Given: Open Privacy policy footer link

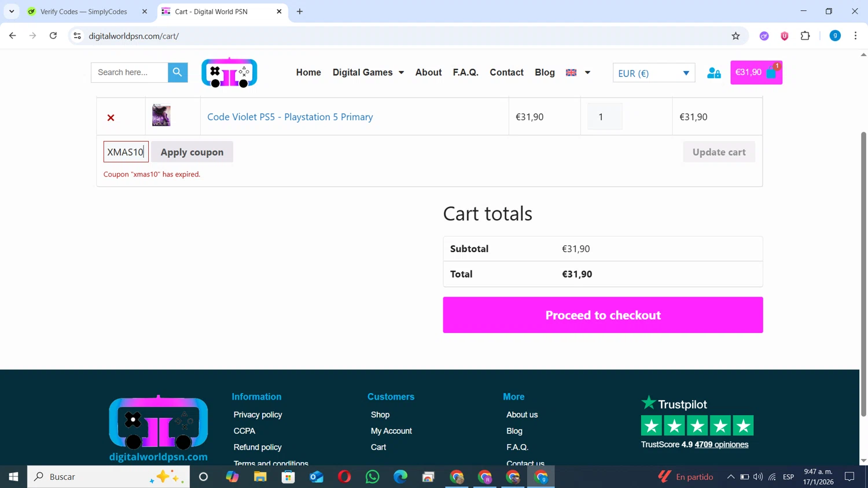Looking at the screenshot, I should point(258,415).
